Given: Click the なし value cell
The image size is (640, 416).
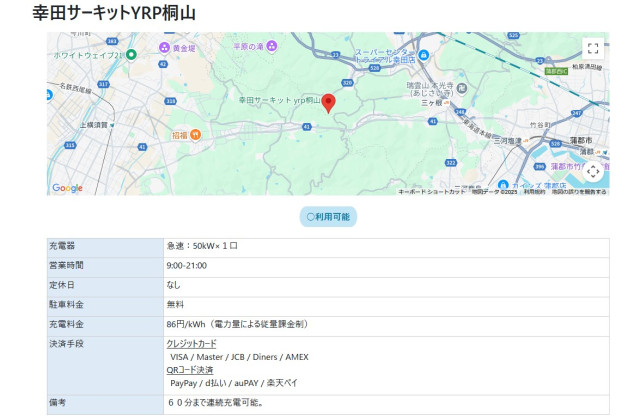Looking at the screenshot, I should (173, 285).
